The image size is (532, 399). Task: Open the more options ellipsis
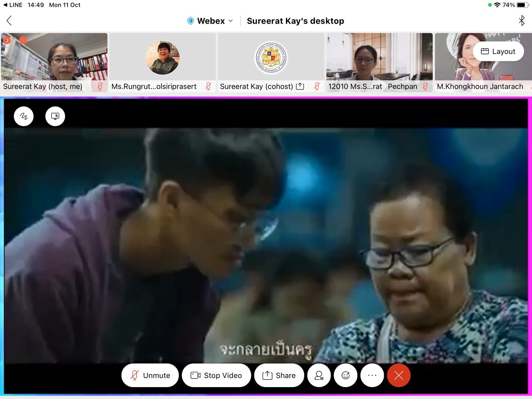tap(372, 375)
